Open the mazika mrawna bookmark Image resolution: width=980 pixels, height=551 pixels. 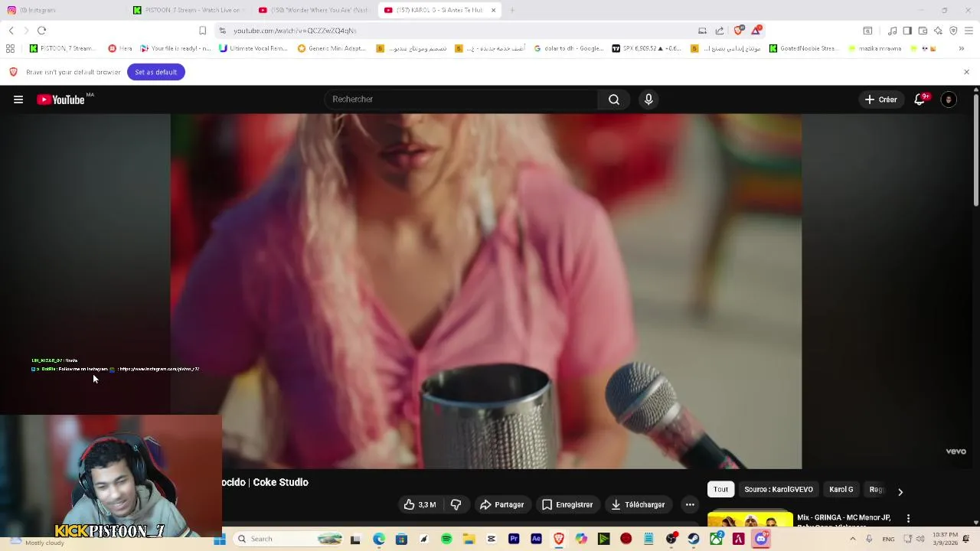pyautogui.click(x=874, y=48)
